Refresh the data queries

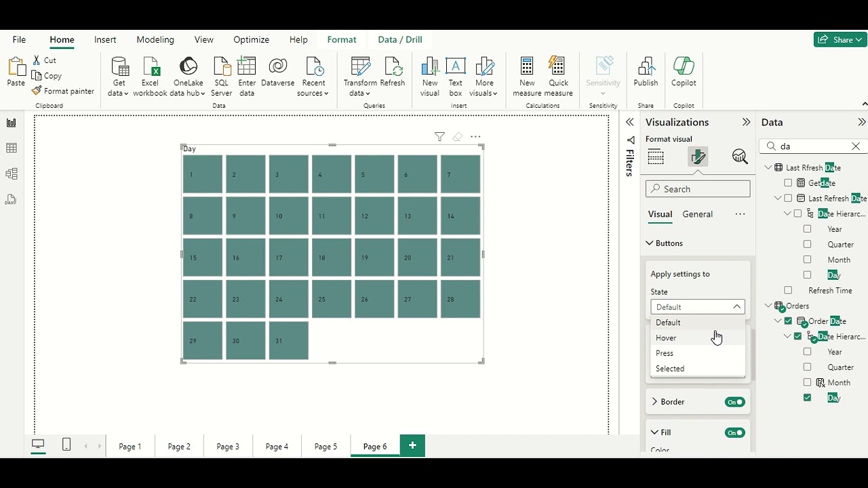[392, 73]
